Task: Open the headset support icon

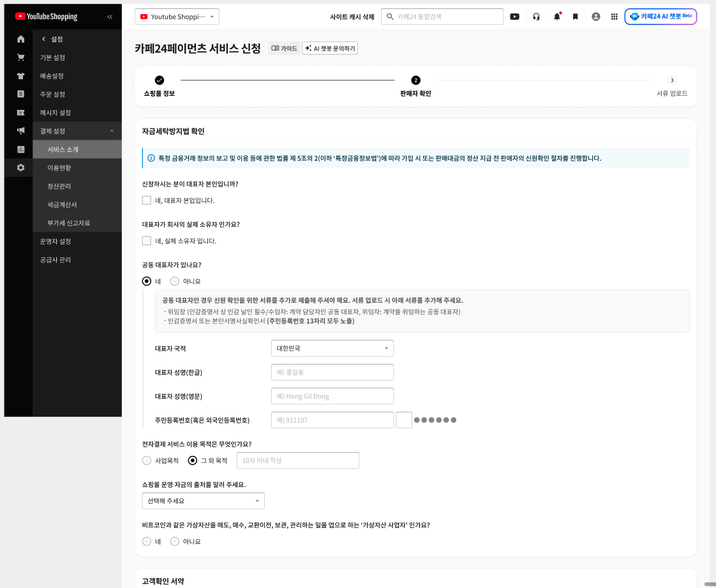Action: click(x=536, y=17)
